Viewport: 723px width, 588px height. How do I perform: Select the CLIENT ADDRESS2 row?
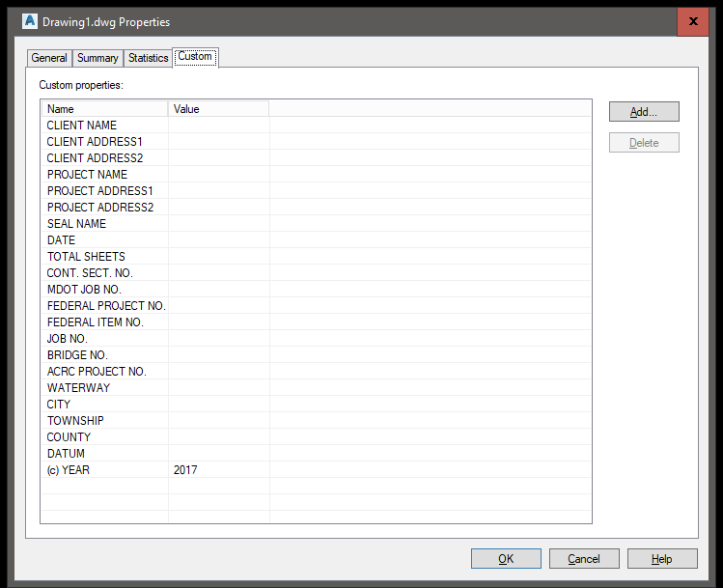pyautogui.click(x=316, y=157)
